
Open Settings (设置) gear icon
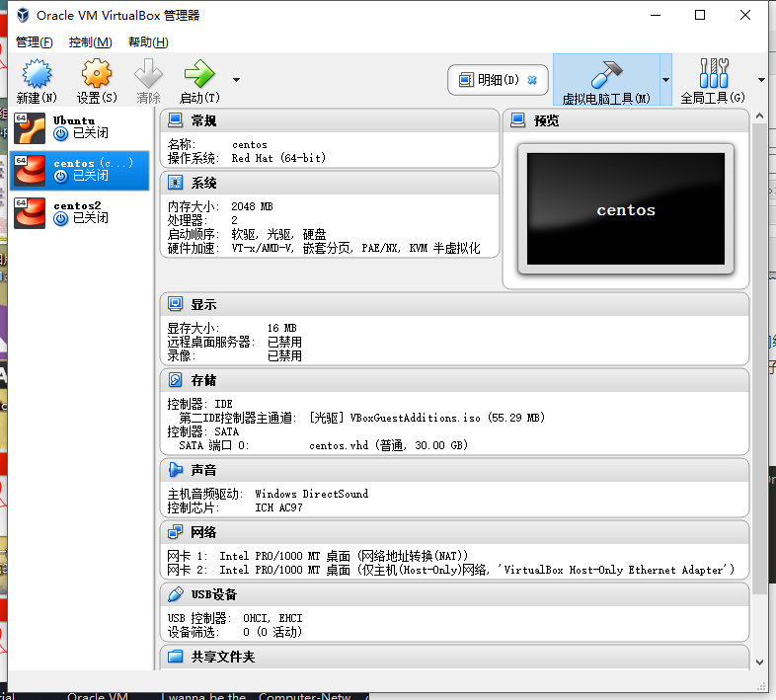coord(97,74)
